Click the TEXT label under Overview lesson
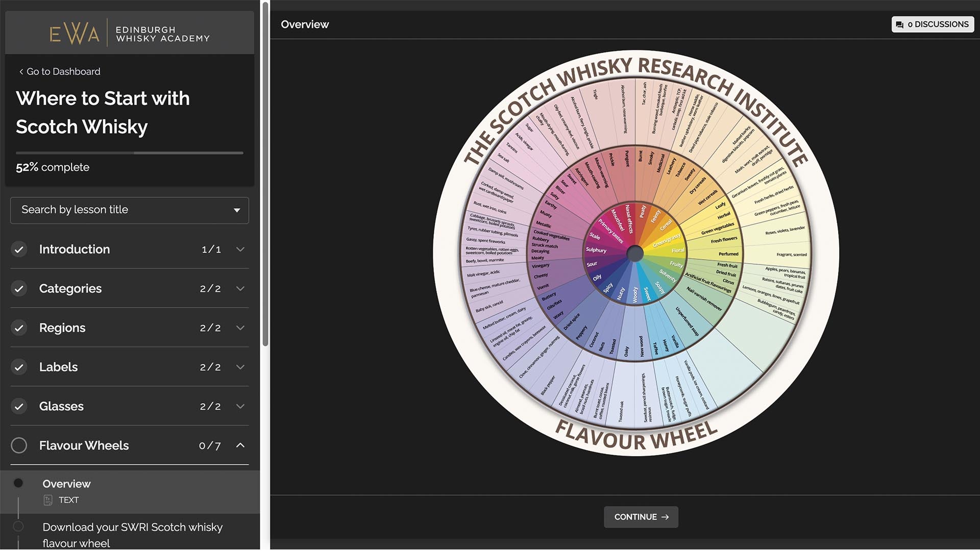 [x=69, y=500]
